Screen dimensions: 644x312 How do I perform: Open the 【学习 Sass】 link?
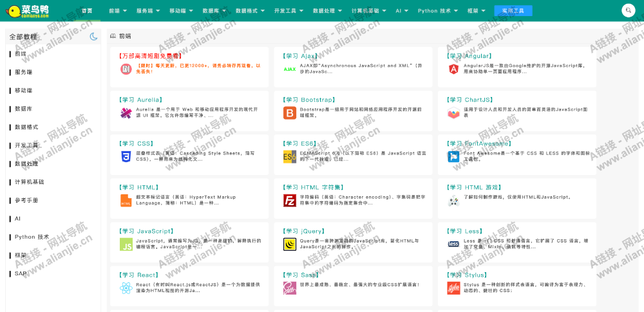(301, 275)
